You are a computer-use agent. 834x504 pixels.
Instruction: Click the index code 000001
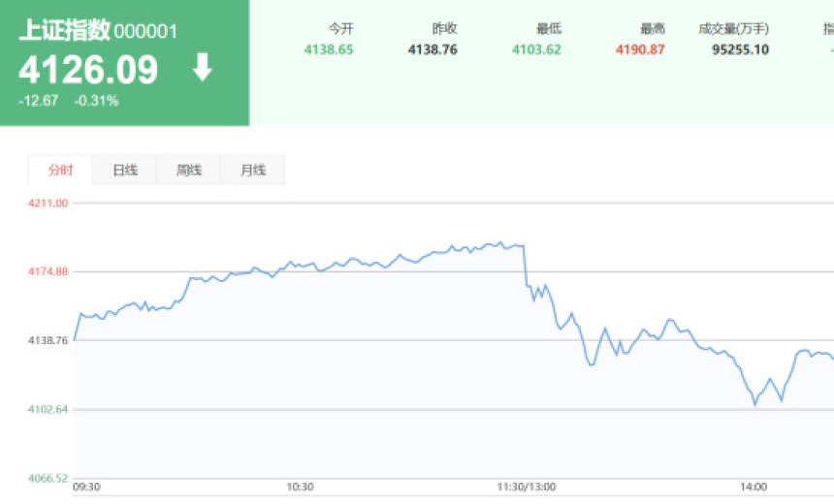(x=145, y=32)
